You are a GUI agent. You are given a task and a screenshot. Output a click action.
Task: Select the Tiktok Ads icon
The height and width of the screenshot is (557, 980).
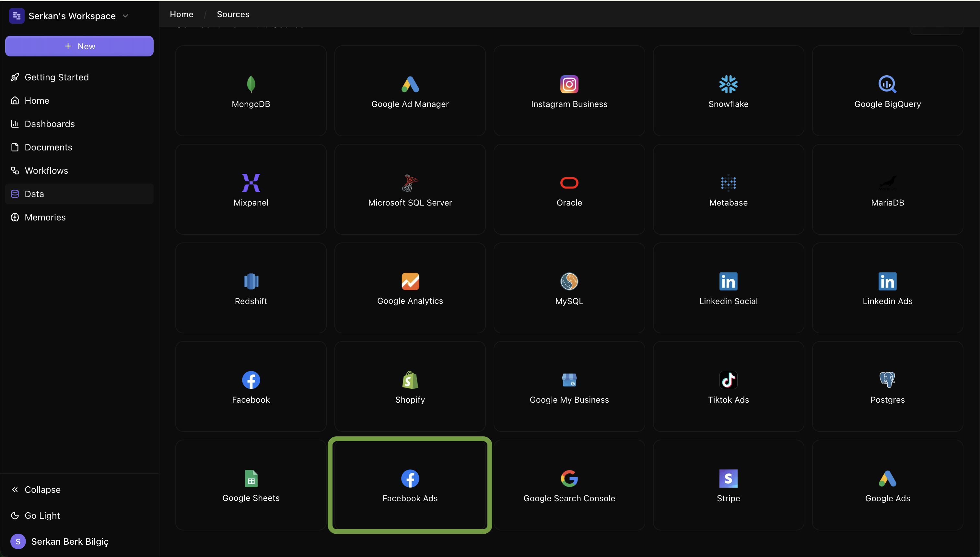coord(728,380)
